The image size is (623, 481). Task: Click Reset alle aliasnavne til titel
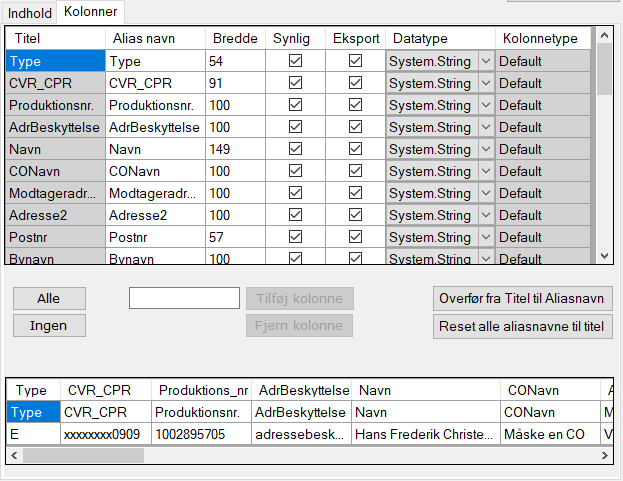click(x=524, y=326)
